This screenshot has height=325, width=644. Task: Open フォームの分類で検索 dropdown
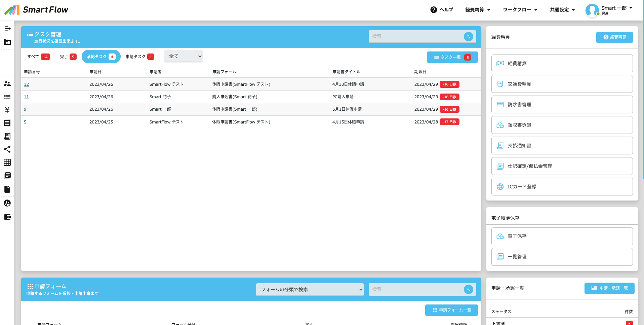[x=310, y=289]
